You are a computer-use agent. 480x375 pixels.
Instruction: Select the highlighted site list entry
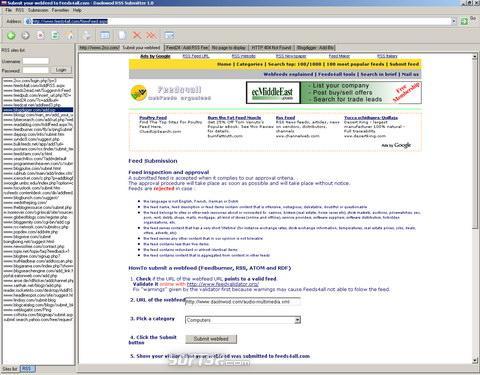click(x=38, y=110)
